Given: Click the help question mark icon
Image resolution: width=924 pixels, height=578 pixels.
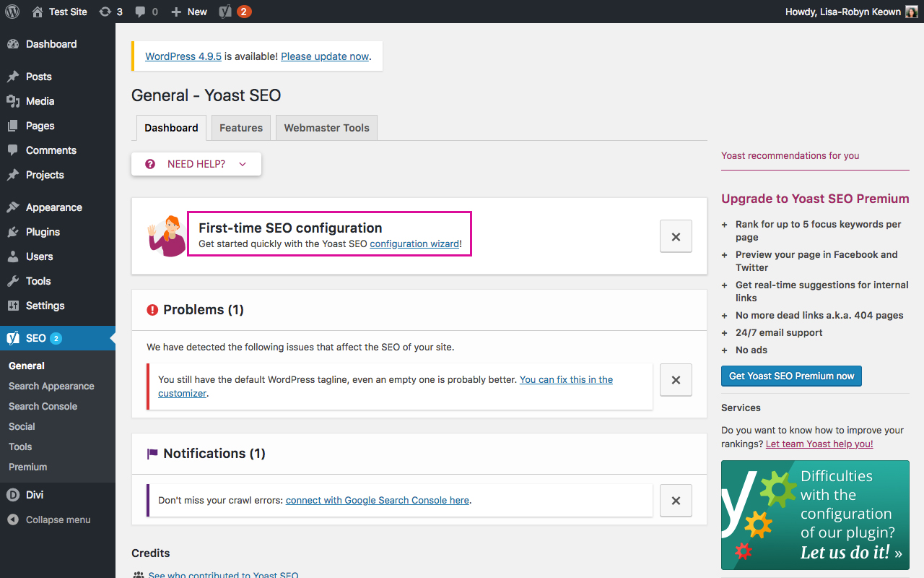Looking at the screenshot, I should (150, 164).
